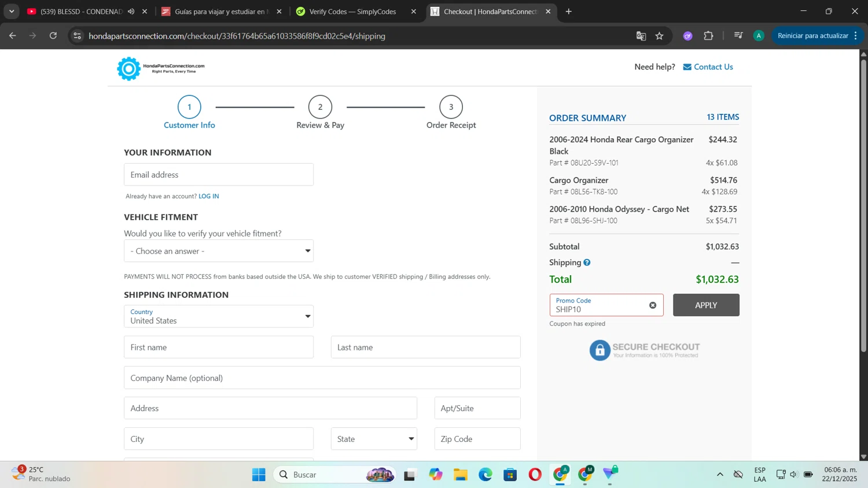This screenshot has width=868, height=488.
Task: Bookmark this page with the star icon
Action: [x=659, y=36]
